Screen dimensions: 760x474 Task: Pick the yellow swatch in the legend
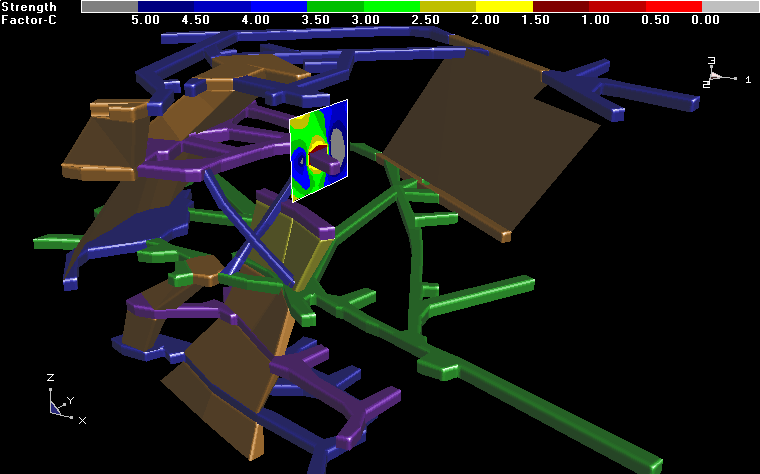[504, 6]
